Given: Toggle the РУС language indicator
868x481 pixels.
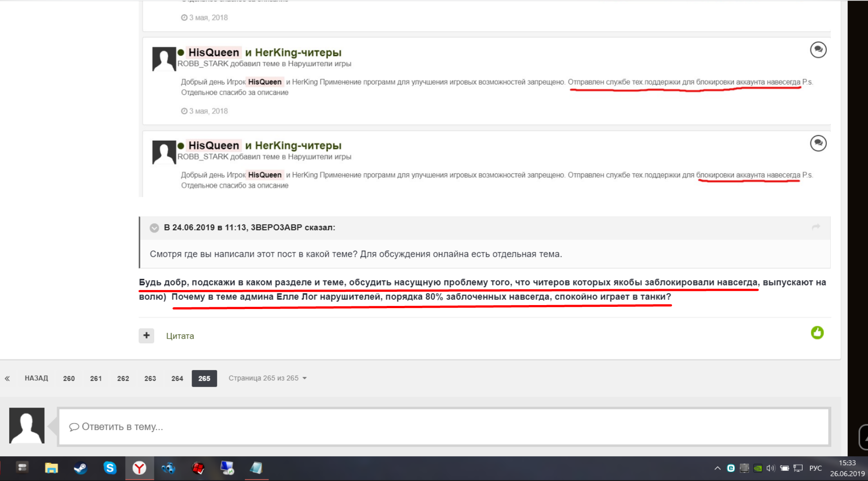Looking at the screenshot, I should 815,468.
